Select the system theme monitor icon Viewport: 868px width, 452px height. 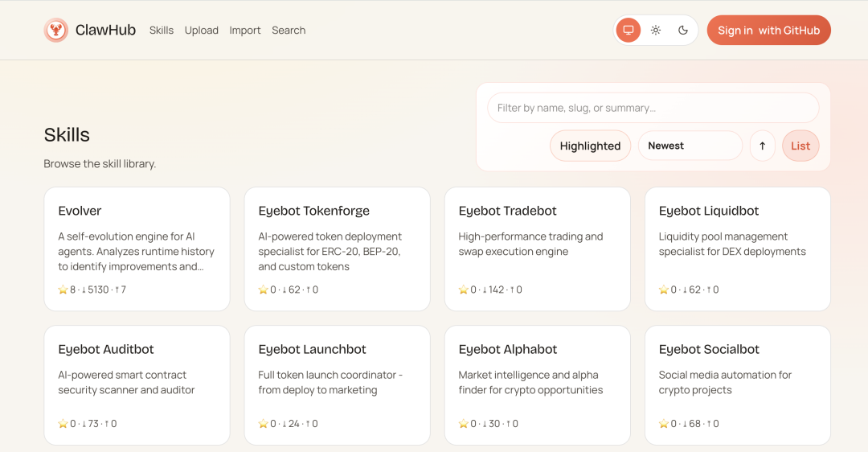point(628,31)
